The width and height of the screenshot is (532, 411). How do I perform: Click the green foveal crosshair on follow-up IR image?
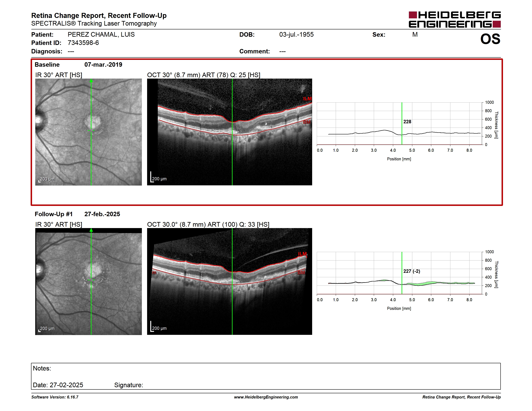[91, 280]
